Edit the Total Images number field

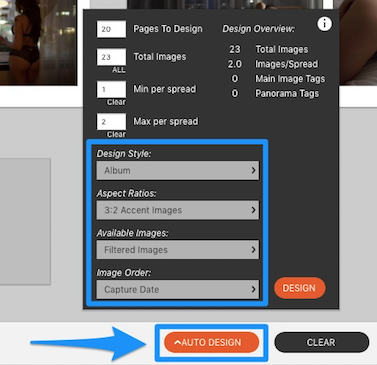coord(111,57)
